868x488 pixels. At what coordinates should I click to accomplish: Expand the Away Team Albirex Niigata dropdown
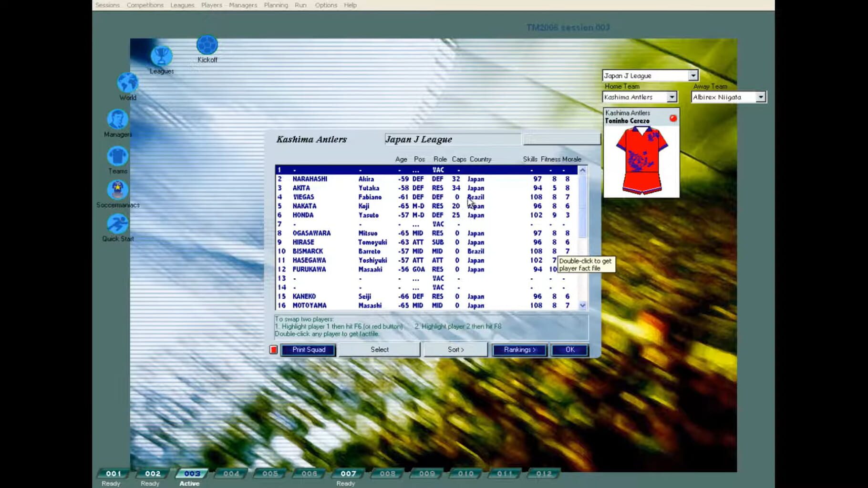tap(761, 97)
